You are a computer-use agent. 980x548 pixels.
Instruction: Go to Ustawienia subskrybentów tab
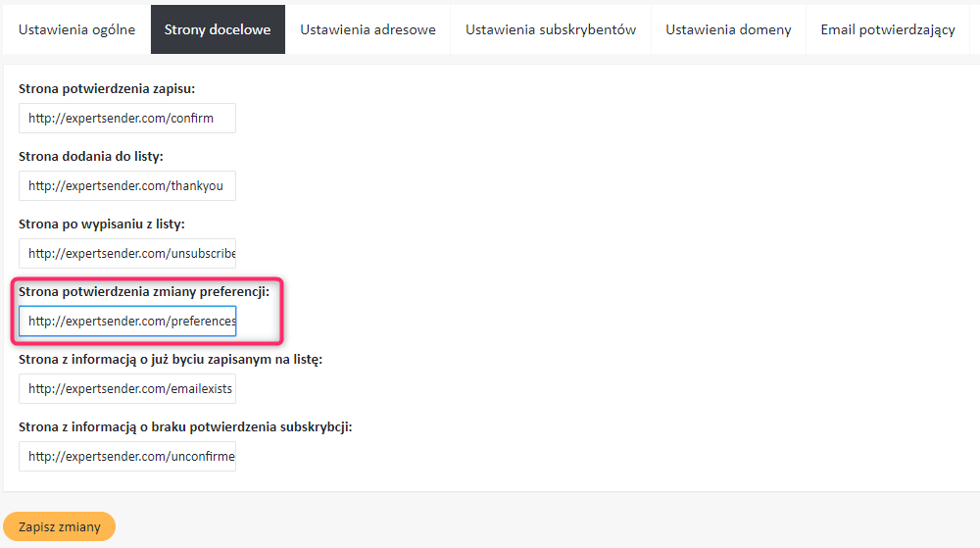coord(551,29)
